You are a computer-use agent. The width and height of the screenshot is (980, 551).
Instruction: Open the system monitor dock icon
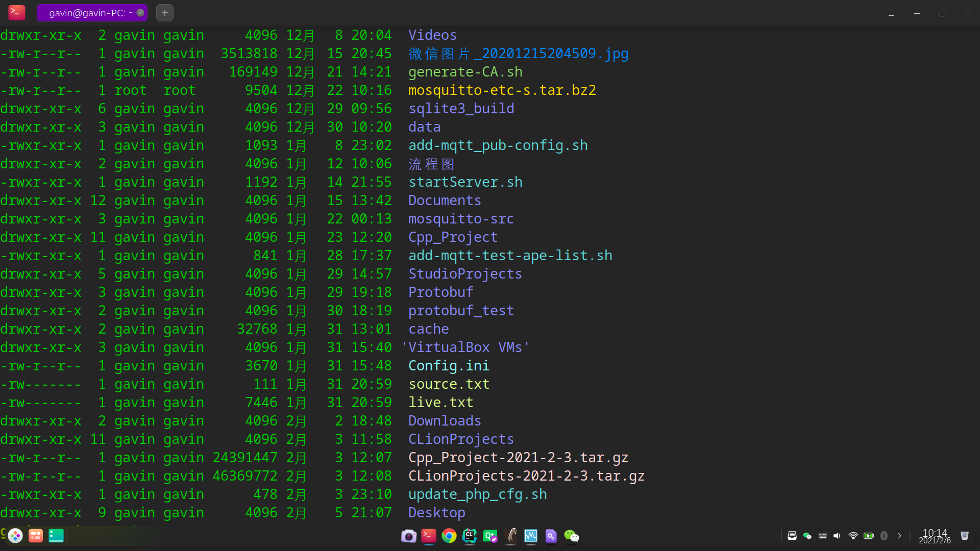tap(531, 536)
